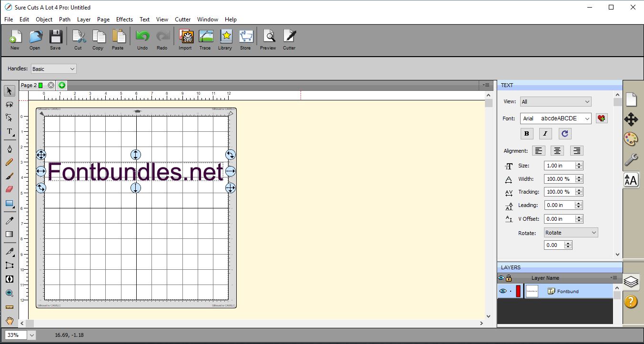Open the Rotate mode dropdown

(571, 233)
